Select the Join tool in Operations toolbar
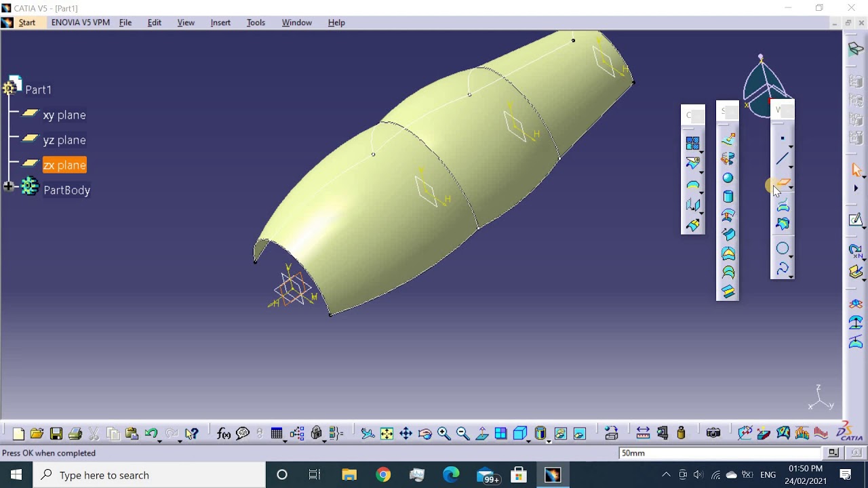This screenshot has width=868, height=488. (692, 144)
